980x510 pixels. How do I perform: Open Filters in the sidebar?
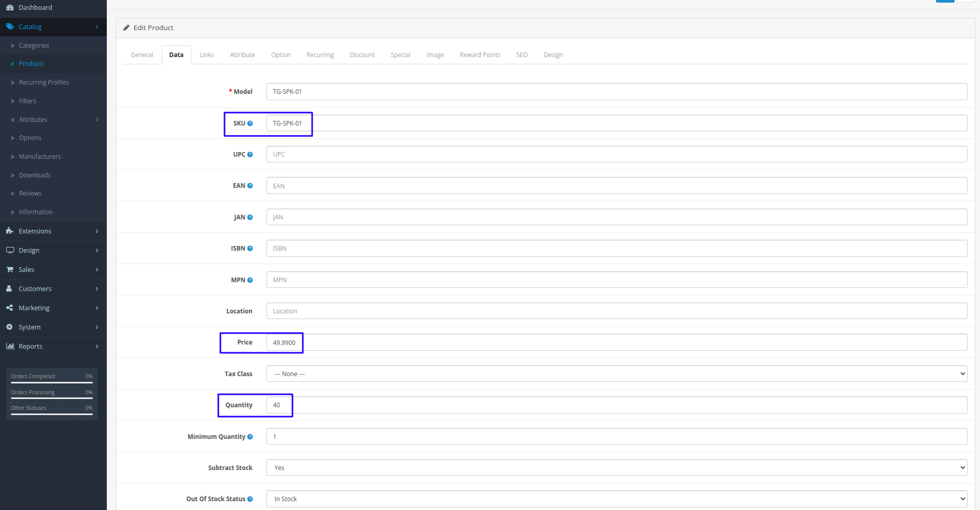(27, 101)
